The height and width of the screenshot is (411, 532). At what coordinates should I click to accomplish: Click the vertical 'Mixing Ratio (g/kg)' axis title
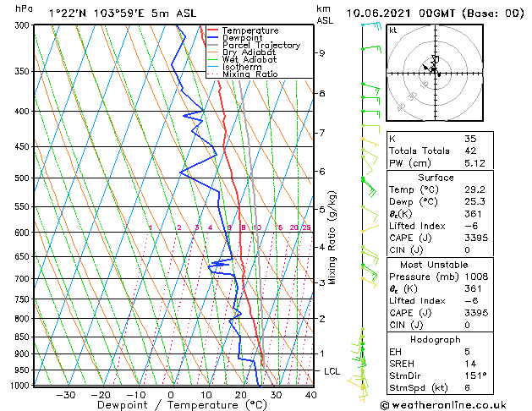click(332, 238)
